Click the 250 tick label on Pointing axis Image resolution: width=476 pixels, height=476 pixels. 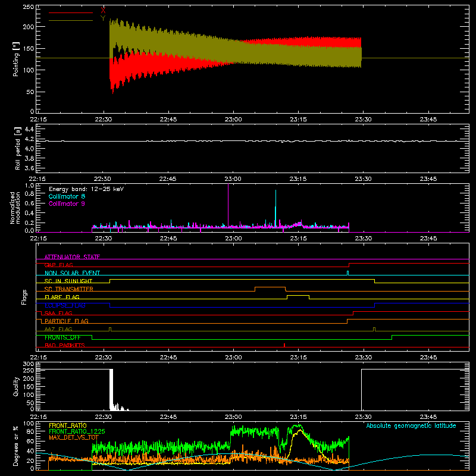28,7
